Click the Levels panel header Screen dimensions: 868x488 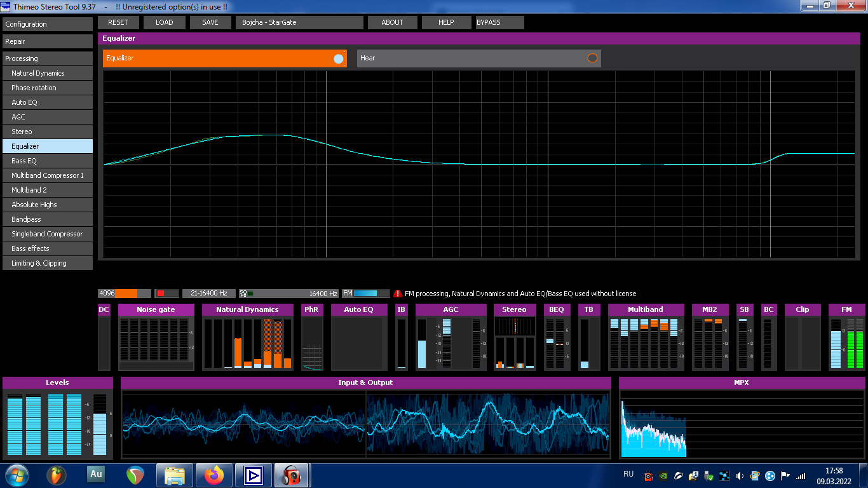tap(57, 383)
